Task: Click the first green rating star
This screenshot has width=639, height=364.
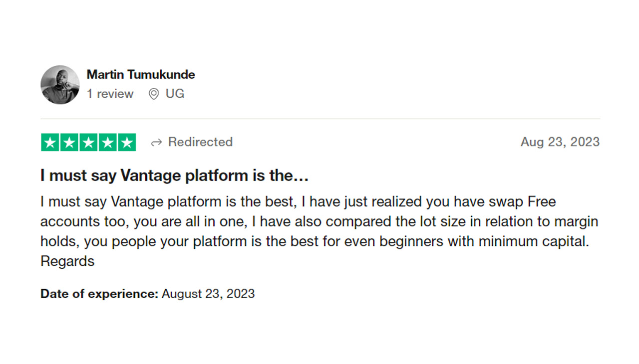Action: point(50,142)
